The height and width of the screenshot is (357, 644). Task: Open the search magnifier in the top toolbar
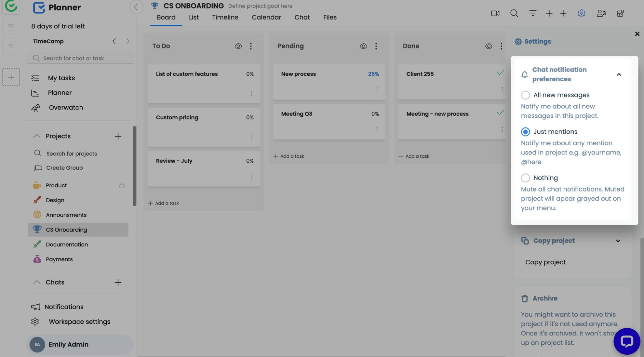pyautogui.click(x=514, y=13)
